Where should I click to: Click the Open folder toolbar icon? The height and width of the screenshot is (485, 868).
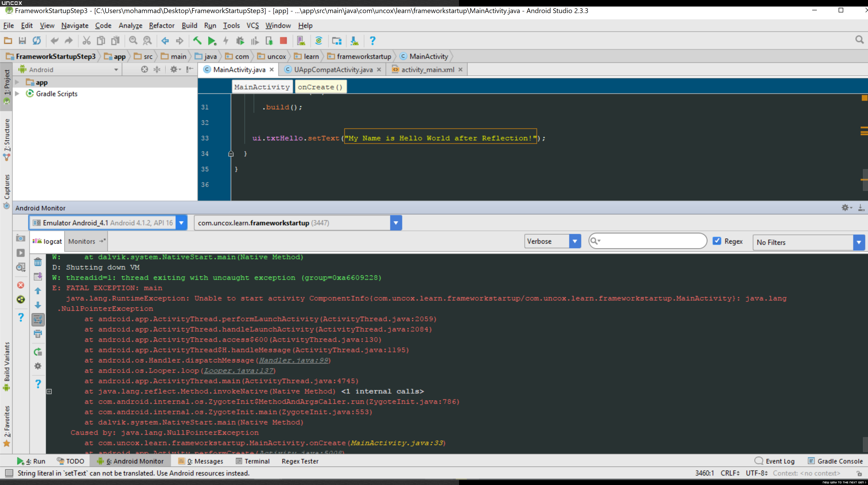point(8,41)
